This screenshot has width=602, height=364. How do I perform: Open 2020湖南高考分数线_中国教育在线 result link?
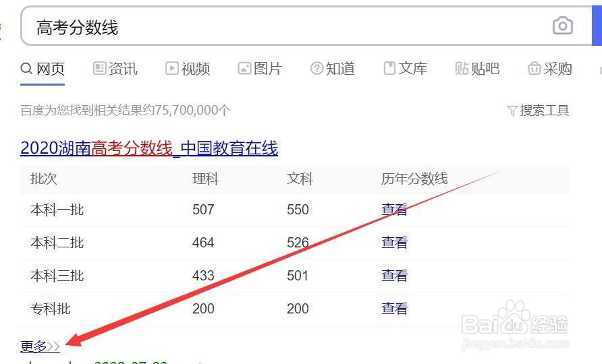coord(149,148)
